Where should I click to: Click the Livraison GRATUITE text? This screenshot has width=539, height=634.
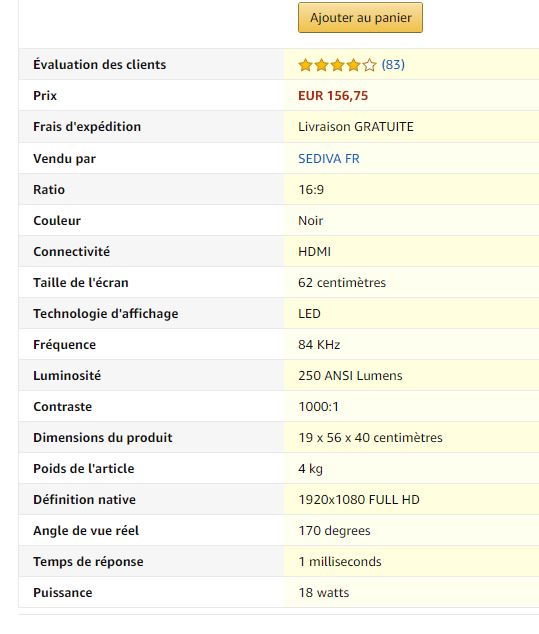356,127
